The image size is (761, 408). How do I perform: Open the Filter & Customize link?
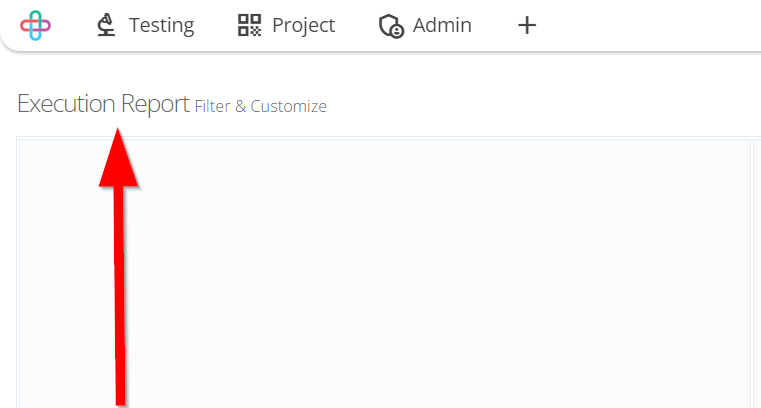click(261, 106)
